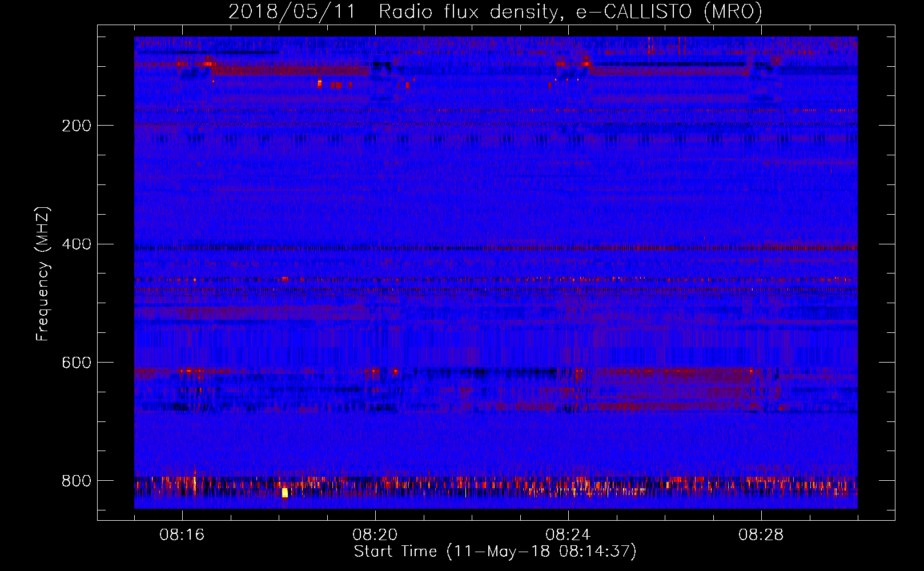
Task: Click the 08:16 time tick label
Action: pyautogui.click(x=182, y=535)
